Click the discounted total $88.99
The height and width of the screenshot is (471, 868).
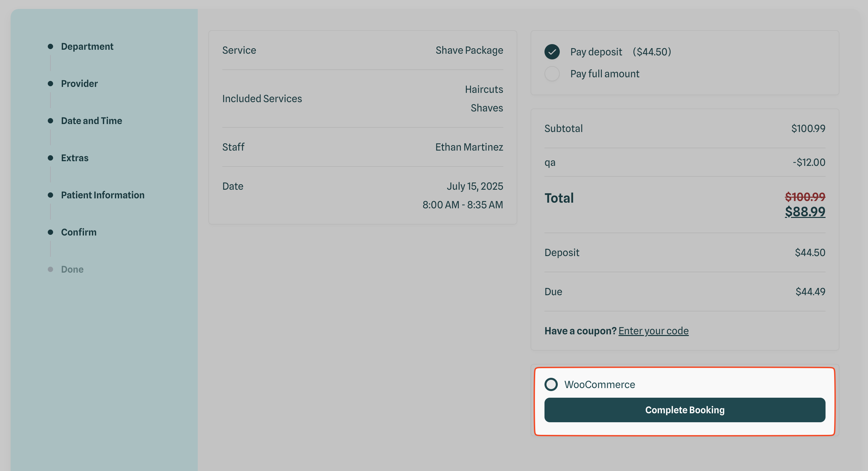(805, 212)
